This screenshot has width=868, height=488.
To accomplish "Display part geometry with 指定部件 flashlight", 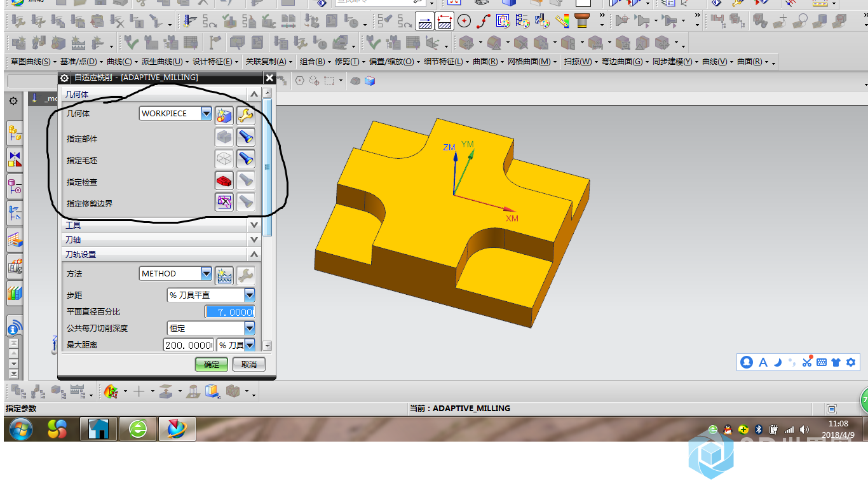I will pos(245,137).
